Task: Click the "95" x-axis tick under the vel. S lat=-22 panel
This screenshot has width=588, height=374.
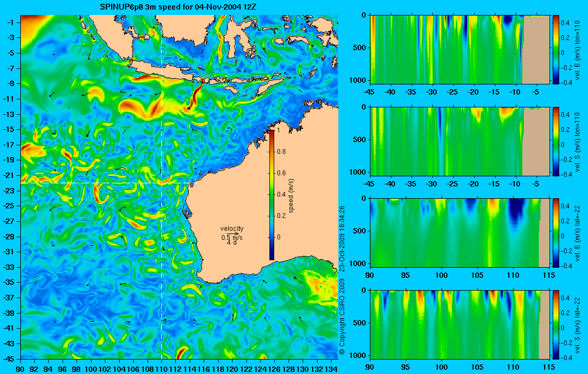Action: 406,367
